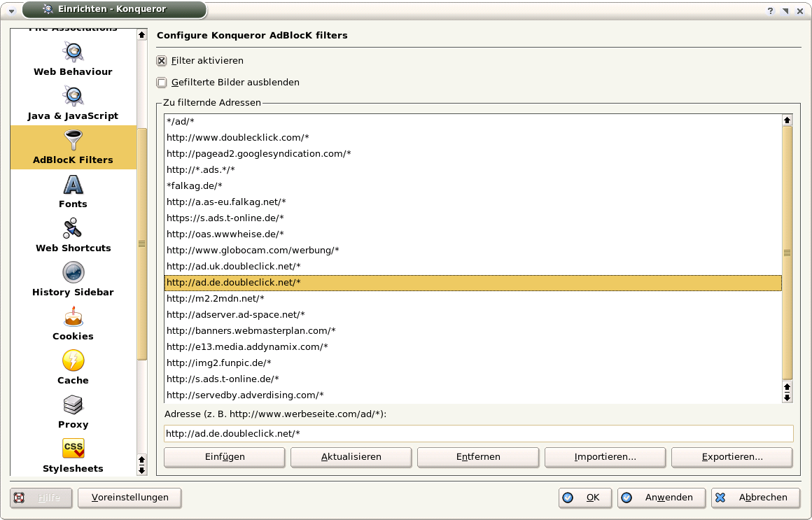The width and height of the screenshot is (812, 520).
Task: Select the http://*.ads.*/* filter
Action: click(x=472, y=170)
